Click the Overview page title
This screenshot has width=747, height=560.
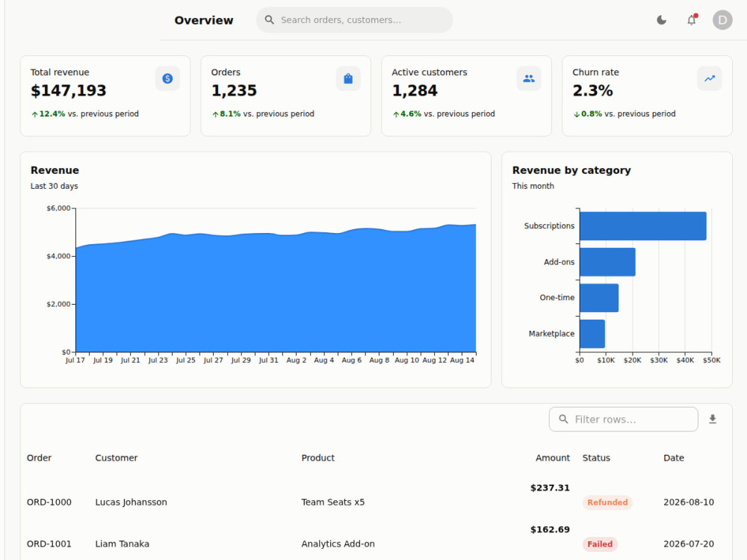(204, 20)
